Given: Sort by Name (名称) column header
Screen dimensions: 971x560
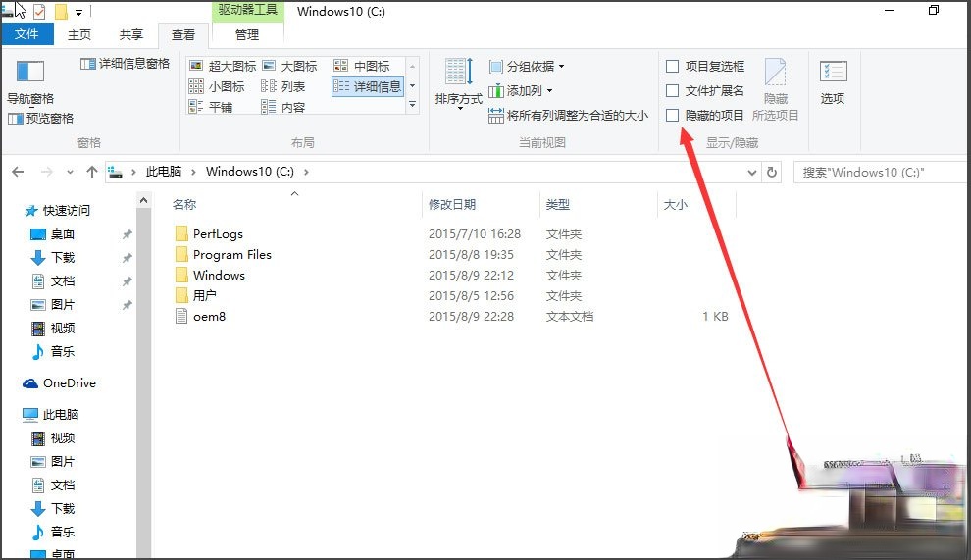Looking at the screenshot, I should click(x=184, y=204).
